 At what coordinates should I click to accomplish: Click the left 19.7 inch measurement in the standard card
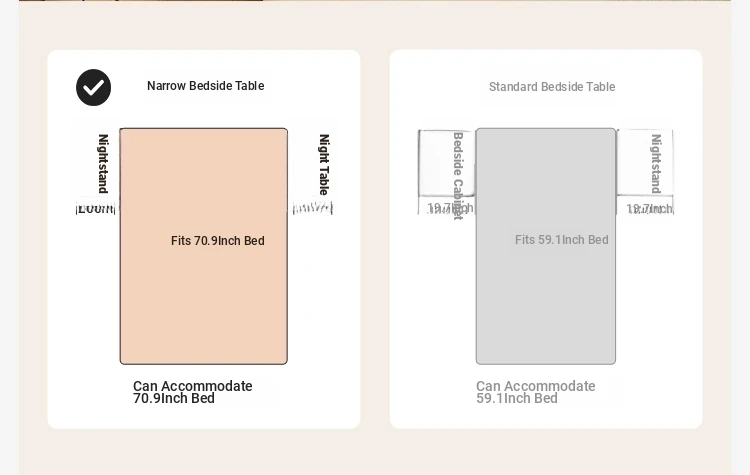(449, 208)
